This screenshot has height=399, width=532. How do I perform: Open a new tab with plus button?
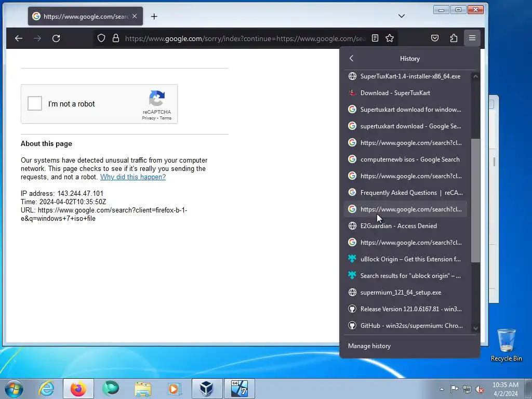tap(154, 16)
